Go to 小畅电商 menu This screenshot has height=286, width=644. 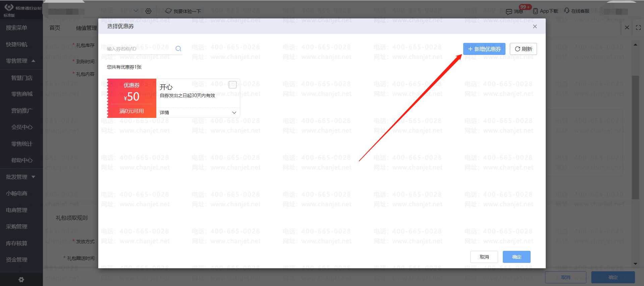(x=16, y=193)
